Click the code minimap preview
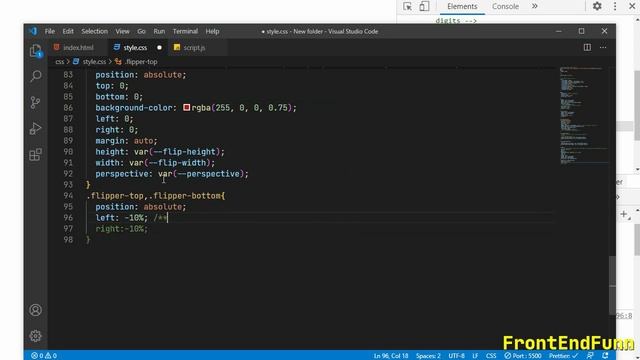Image resolution: width=640 pixels, height=360 pixels. point(583,115)
